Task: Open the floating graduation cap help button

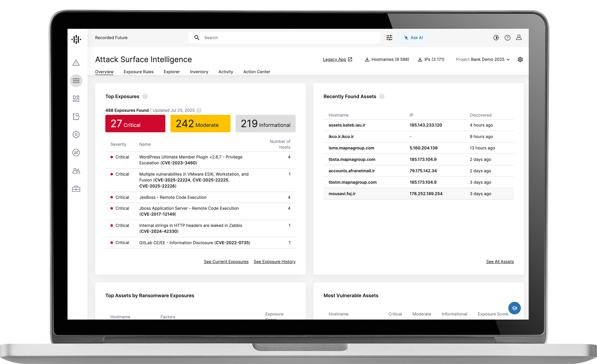Action: point(514,308)
